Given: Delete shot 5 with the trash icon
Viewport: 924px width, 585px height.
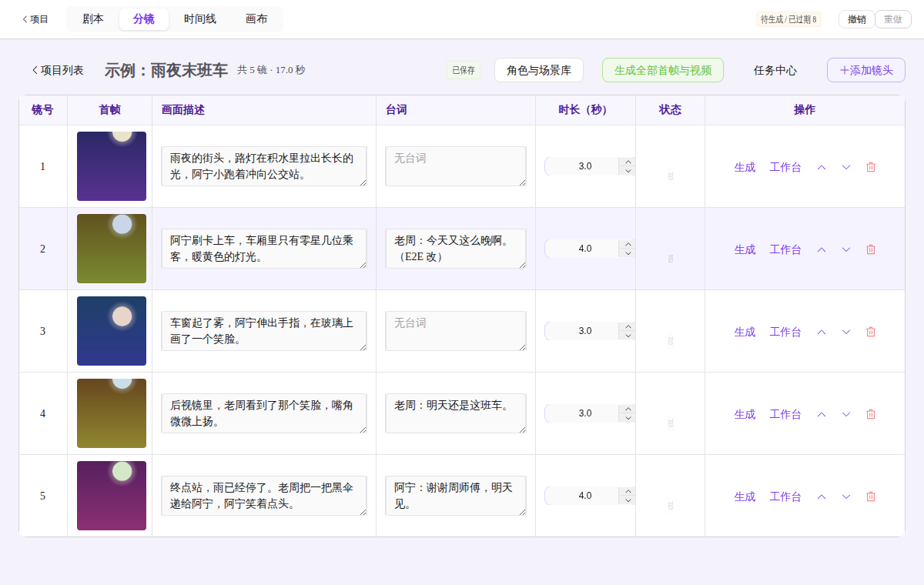Looking at the screenshot, I should (871, 496).
